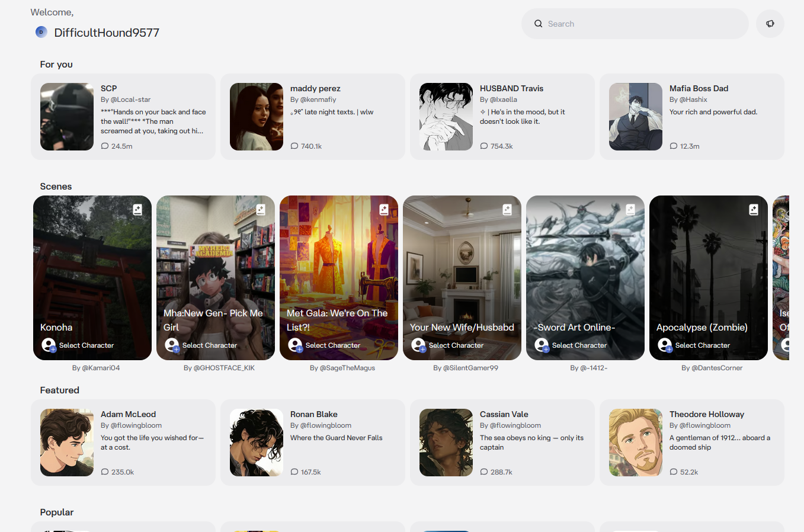Choose Select Character on Mha:New Gen scene
The image size is (804, 532).
[x=210, y=345]
